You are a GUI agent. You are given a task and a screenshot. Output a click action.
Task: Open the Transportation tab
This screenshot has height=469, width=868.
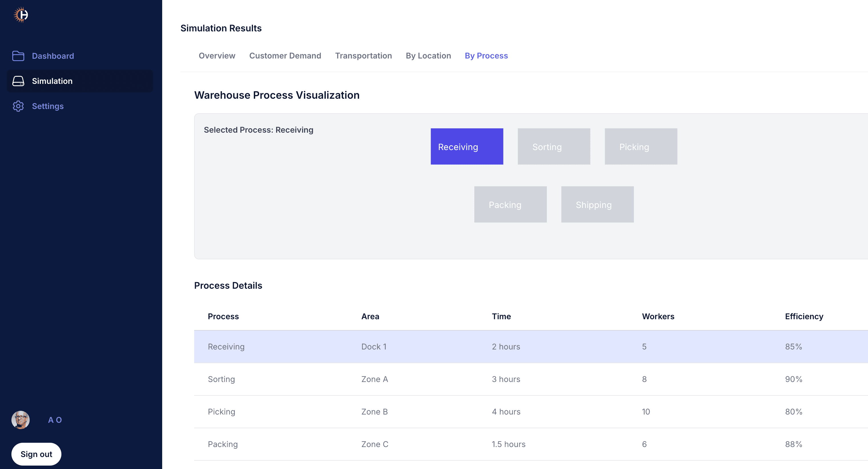coord(363,56)
